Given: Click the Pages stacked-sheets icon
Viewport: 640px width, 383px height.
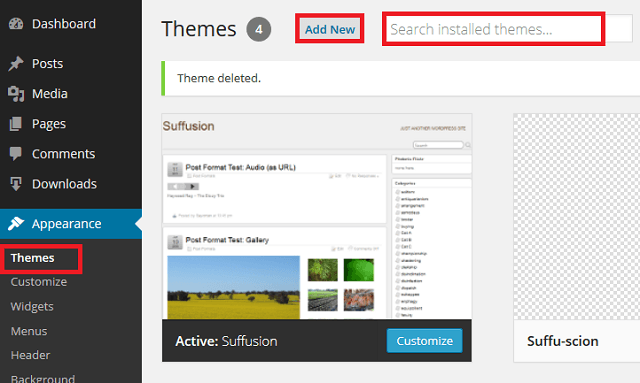Looking at the screenshot, I should [x=16, y=124].
